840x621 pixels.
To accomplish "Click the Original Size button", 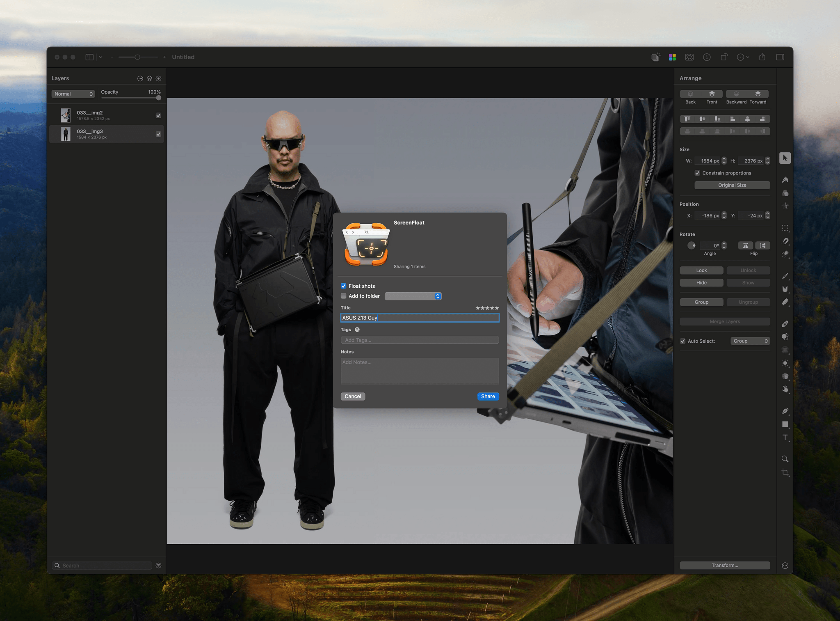I will tap(732, 185).
